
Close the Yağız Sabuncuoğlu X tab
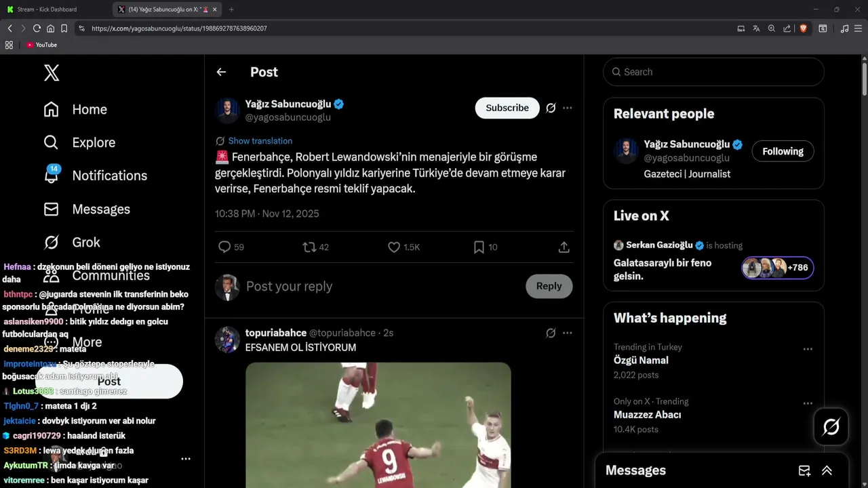point(215,9)
